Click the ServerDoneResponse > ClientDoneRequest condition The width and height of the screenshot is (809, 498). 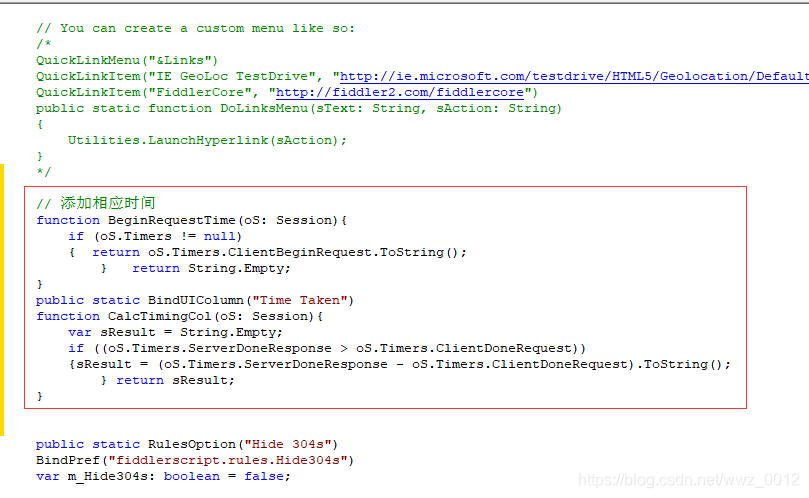(x=327, y=348)
